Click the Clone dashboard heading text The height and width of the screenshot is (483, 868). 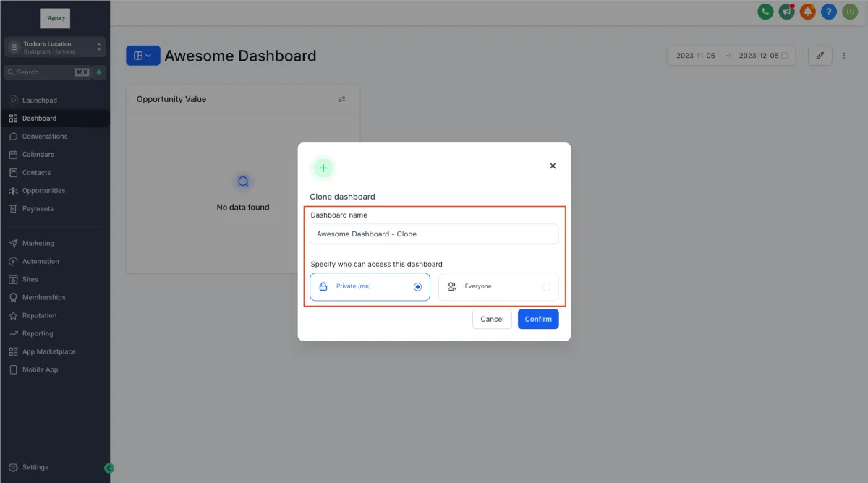pyautogui.click(x=342, y=197)
